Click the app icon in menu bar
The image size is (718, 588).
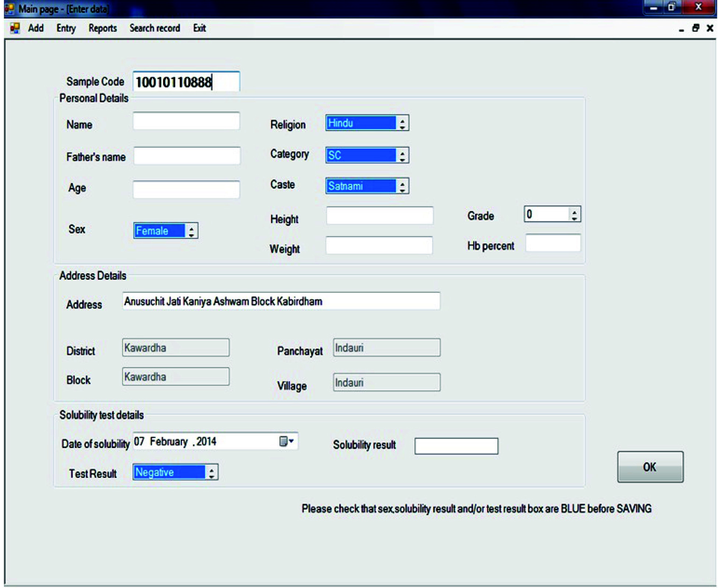15,28
